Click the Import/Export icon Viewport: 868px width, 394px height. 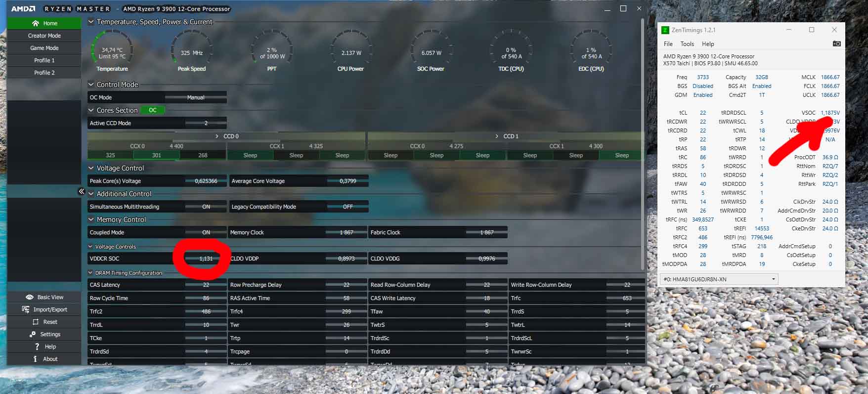tap(26, 309)
